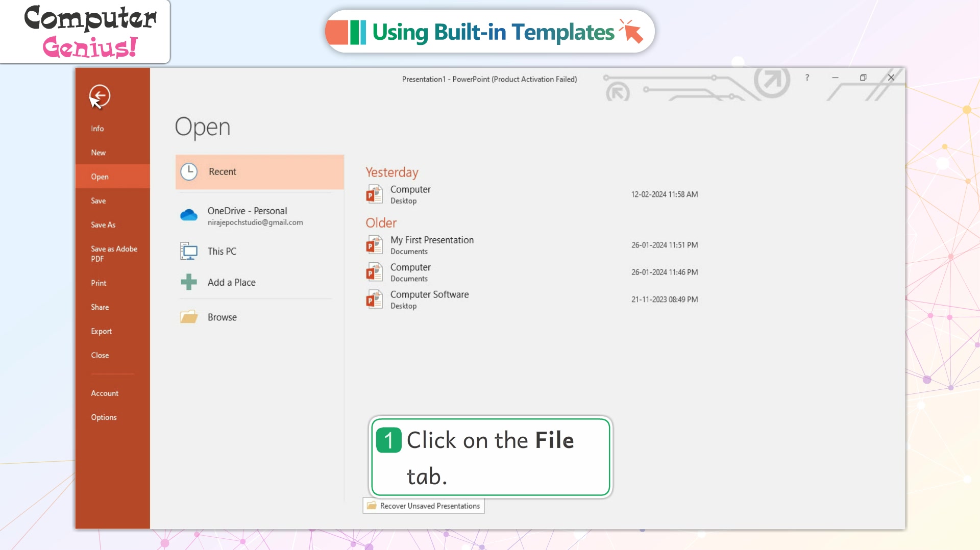Click the Recent clock icon
This screenshot has width=980, height=550.
(x=189, y=172)
